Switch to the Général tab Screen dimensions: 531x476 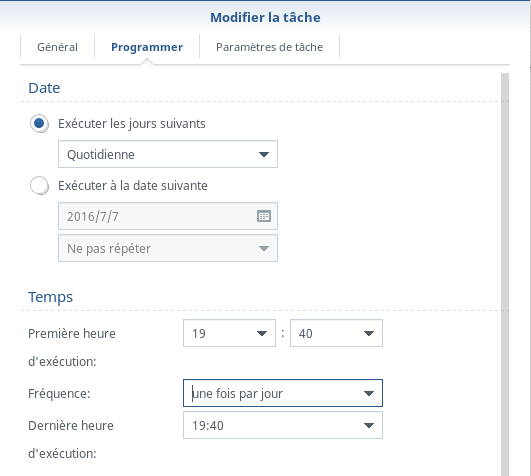[57, 47]
